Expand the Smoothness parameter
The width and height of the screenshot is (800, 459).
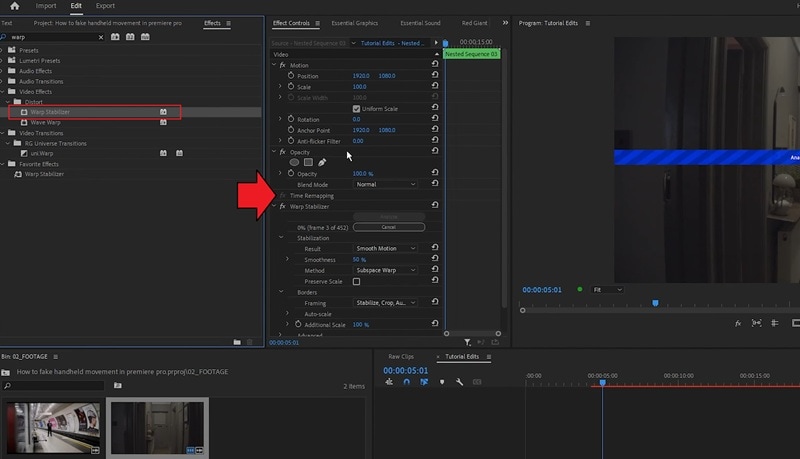click(x=287, y=259)
